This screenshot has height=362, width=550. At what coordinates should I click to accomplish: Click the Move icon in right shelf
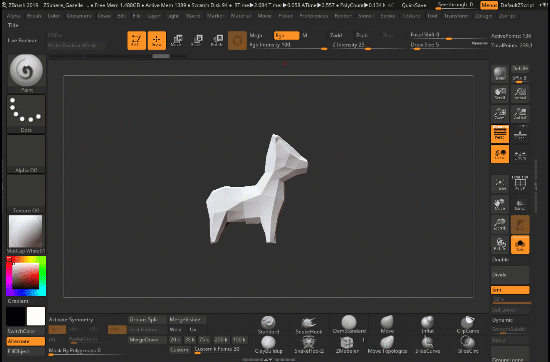click(499, 204)
